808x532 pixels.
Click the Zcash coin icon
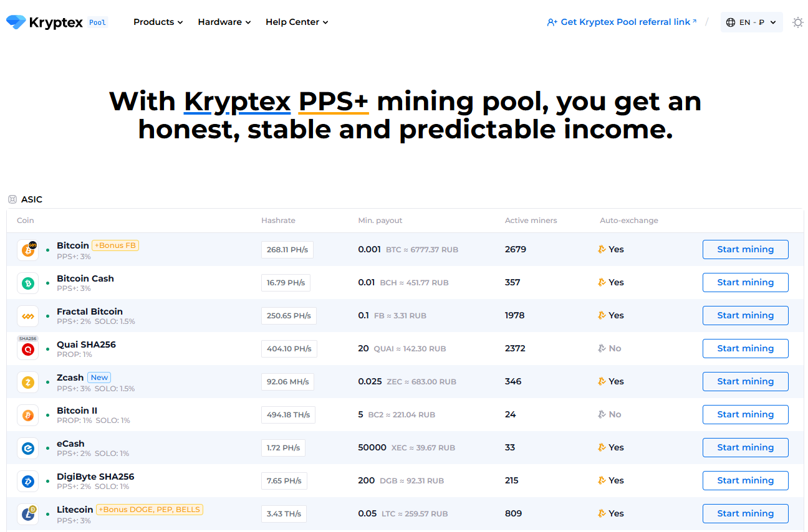(28, 382)
